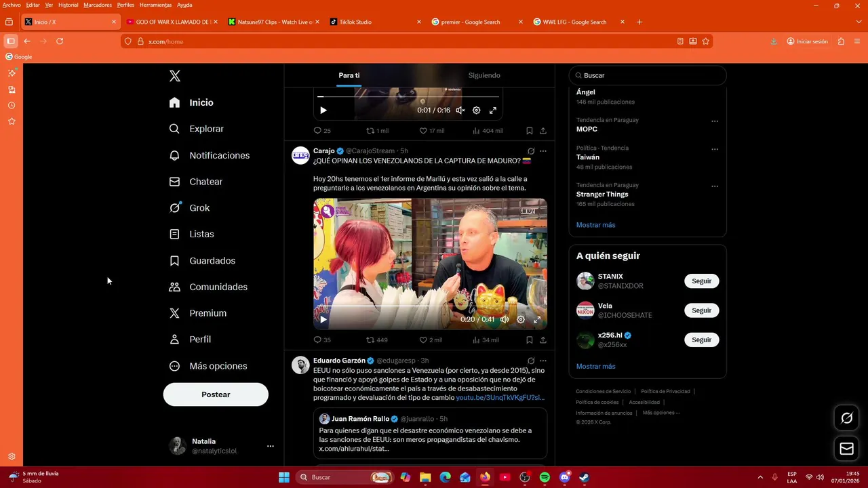This screenshot has height=488, width=868.
Task: Open the Stranger Things trend
Action: 602,195
